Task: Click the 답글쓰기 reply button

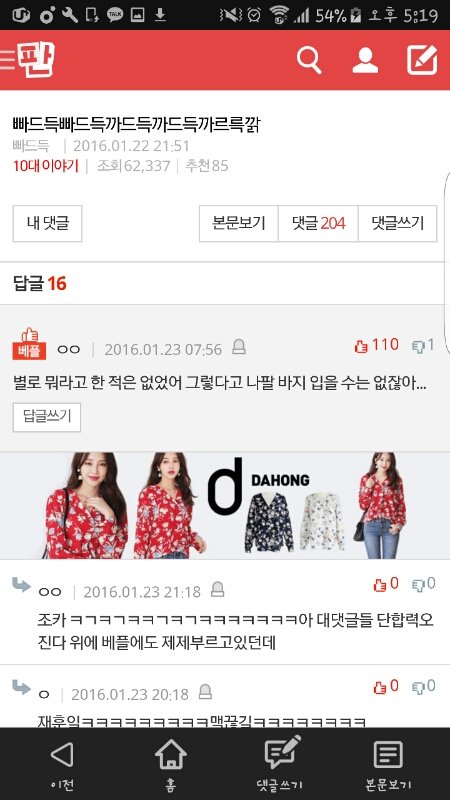Action: click(47, 417)
